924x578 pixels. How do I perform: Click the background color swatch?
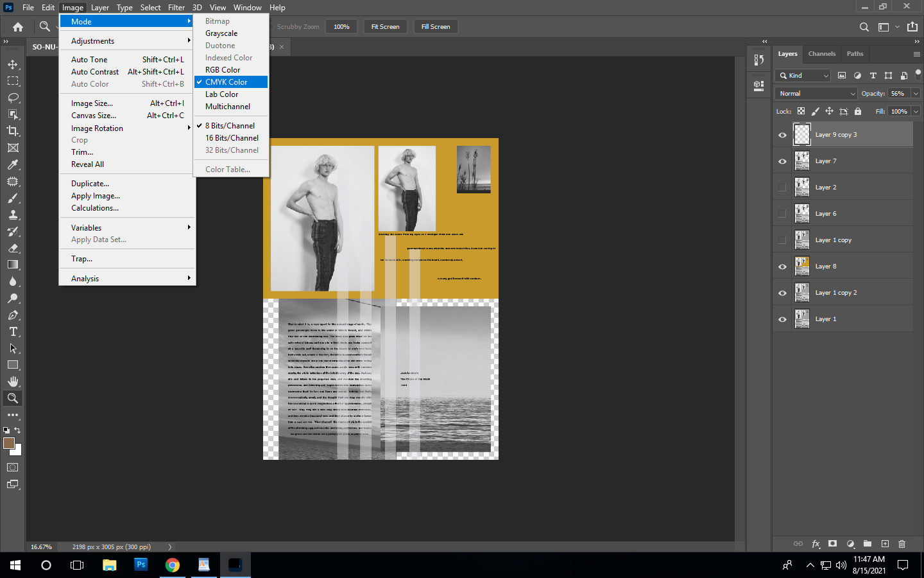(x=18, y=451)
